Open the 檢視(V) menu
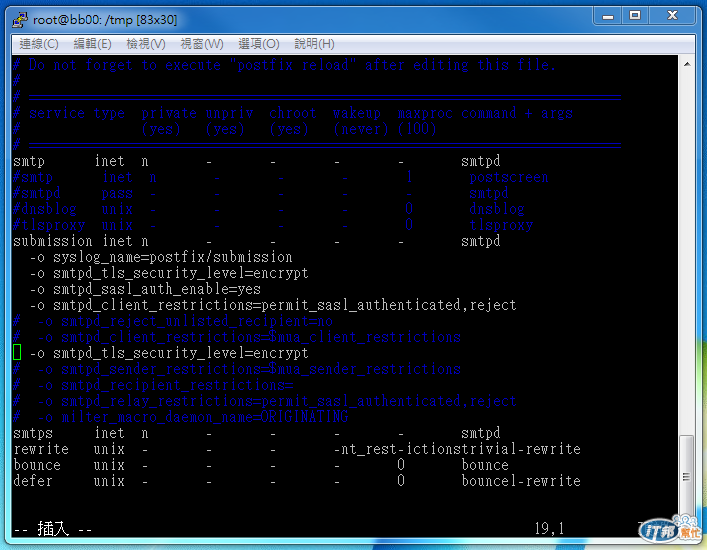The image size is (707, 550). click(146, 44)
